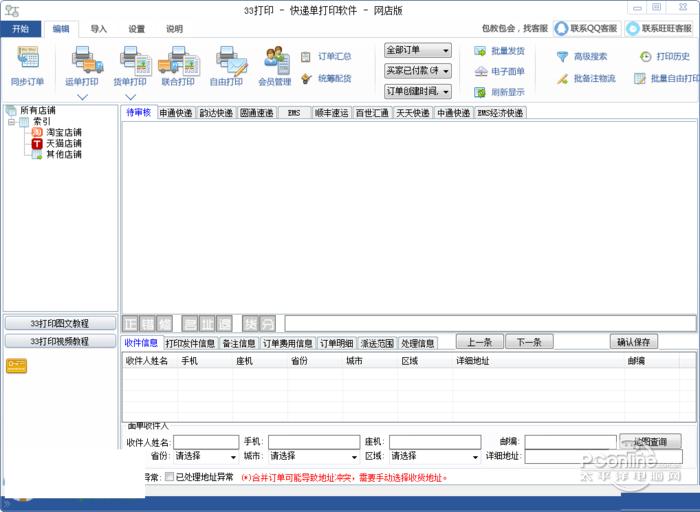Screen dimensions: 700x512
Task: Collapse the 索引 tree node
Action: tap(12, 121)
